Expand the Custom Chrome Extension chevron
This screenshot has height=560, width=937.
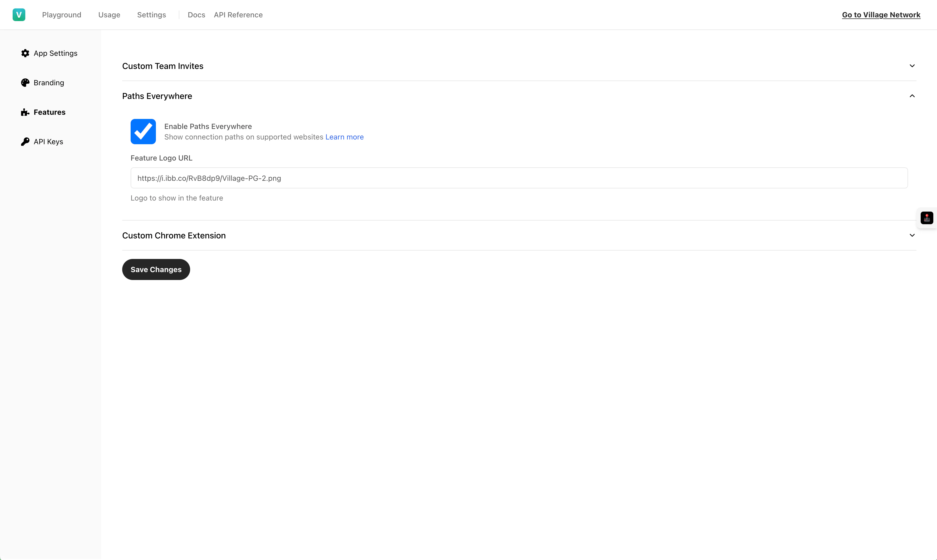pos(912,236)
